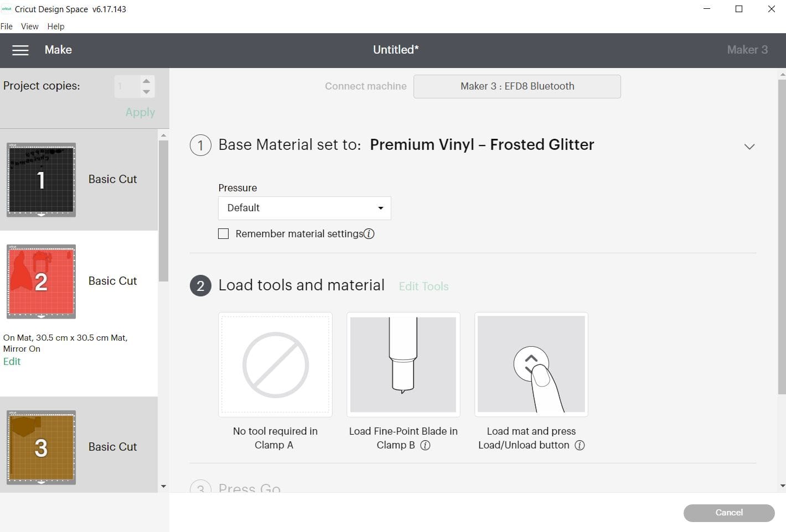This screenshot has width=786, height=532.
Task: Open the Help menu
Action: [56, 27]
